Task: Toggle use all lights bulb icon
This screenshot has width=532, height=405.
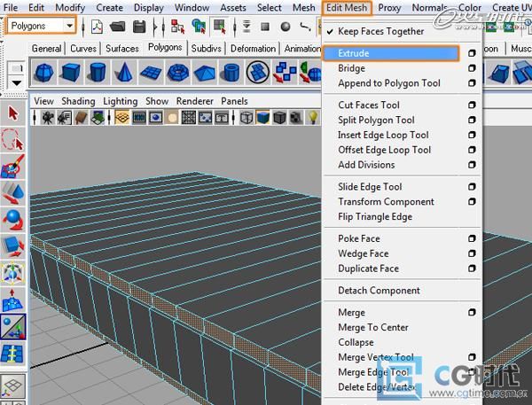Action: click(x=313, y=118)
